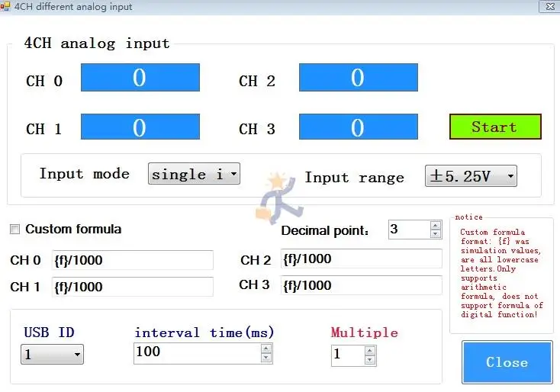Increase the Multiple value
Image resolution: width=560 pixels, height=392 pixels.
click(369, 351)
